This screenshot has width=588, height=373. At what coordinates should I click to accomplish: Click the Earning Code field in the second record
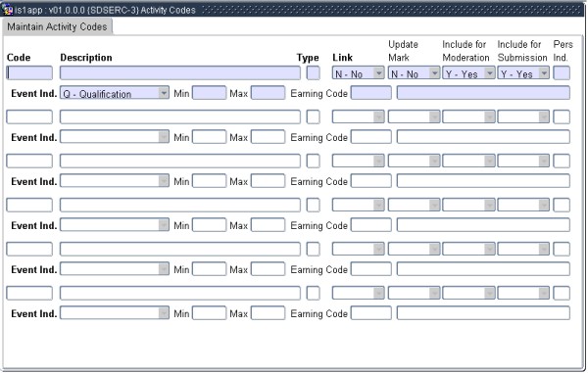(371, 137)
